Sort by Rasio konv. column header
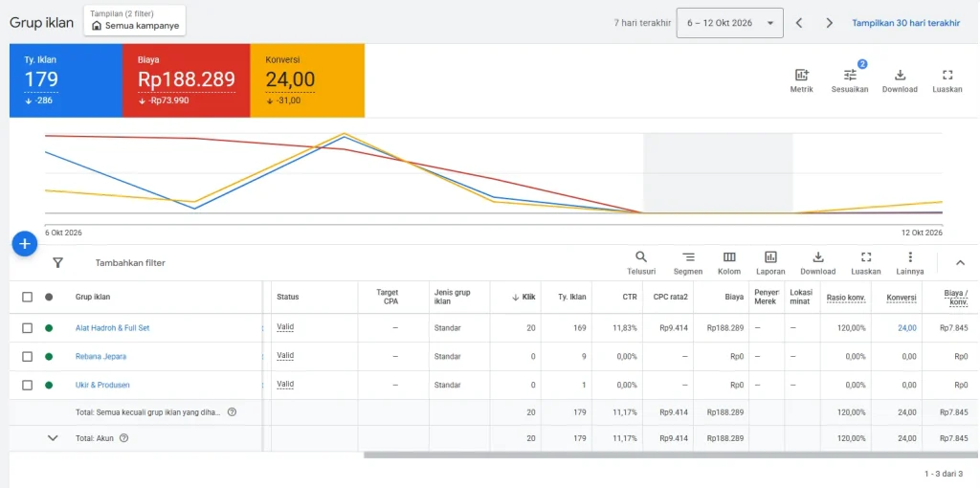This screenshot has width=980, height=488. (846, 298)
